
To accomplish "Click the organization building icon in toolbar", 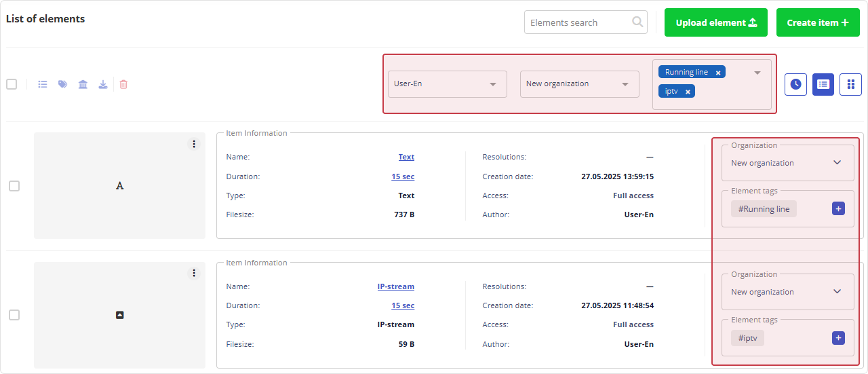I will [83, 85].
